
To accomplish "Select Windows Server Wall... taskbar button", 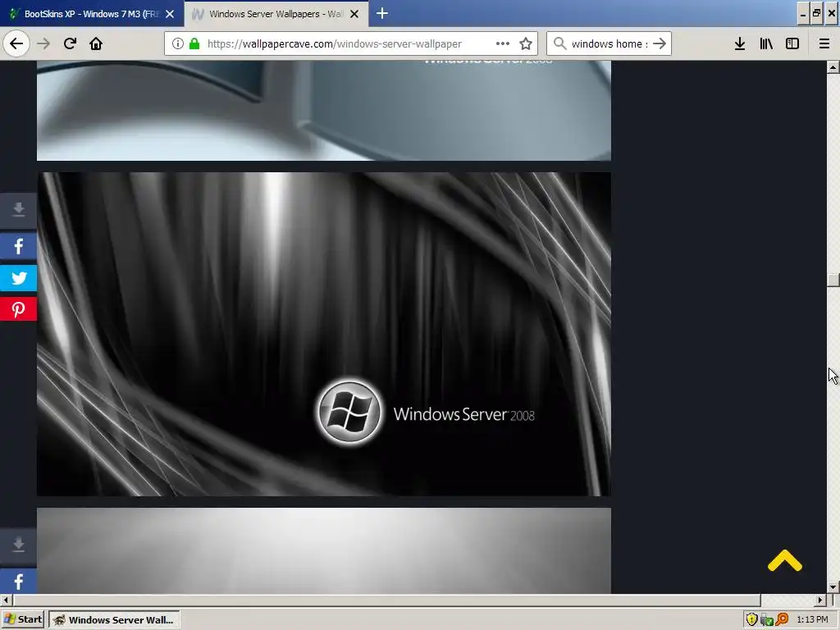I will (114, 620).
